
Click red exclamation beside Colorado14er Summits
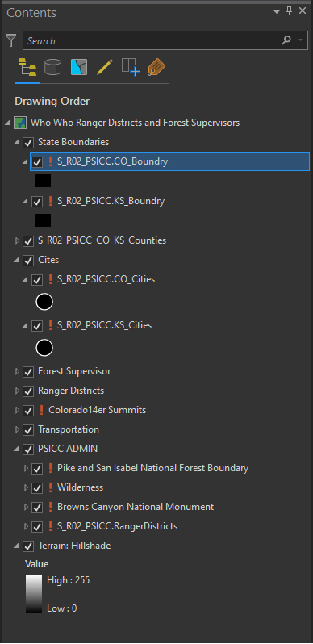pos(41,410)
